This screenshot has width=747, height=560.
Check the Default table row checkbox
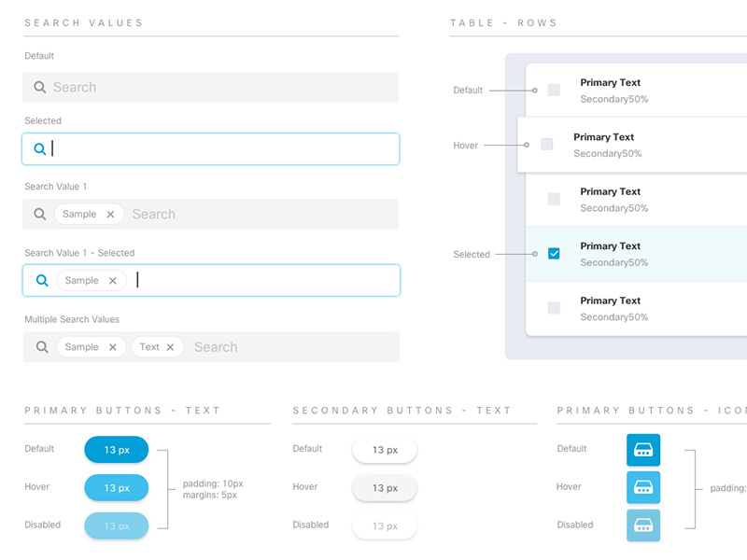click(x=554, y=90)
